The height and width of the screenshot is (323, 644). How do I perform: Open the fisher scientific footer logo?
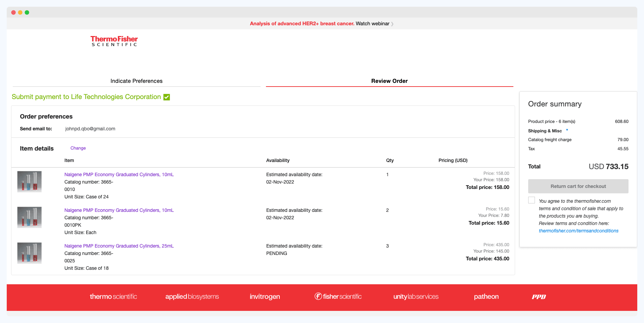[x=338, y=296]
